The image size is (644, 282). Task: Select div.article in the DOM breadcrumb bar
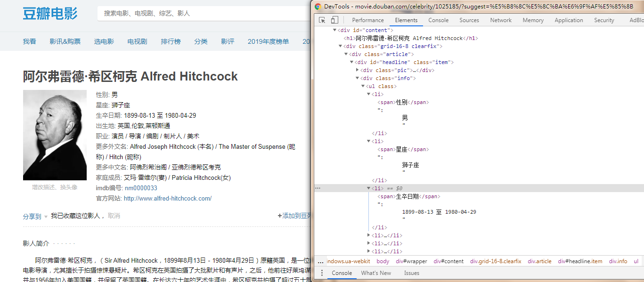click(x=539, y=260)
